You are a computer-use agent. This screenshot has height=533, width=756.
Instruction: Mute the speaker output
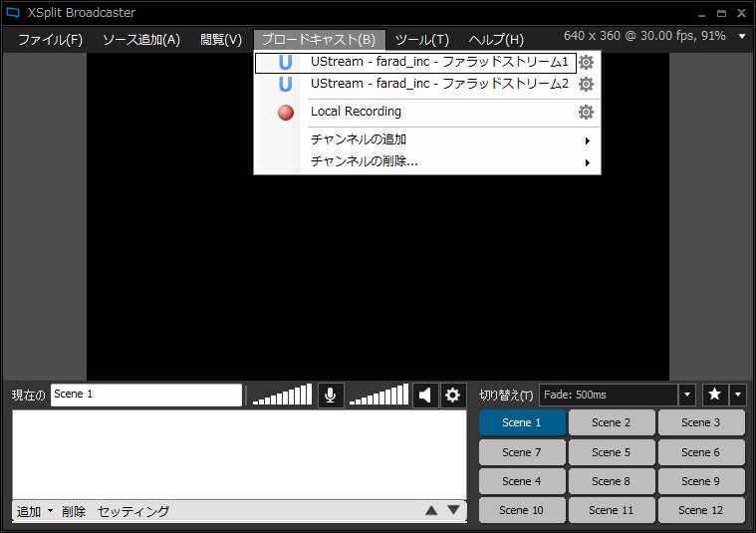pyautogui.click(x=424, y=396)
